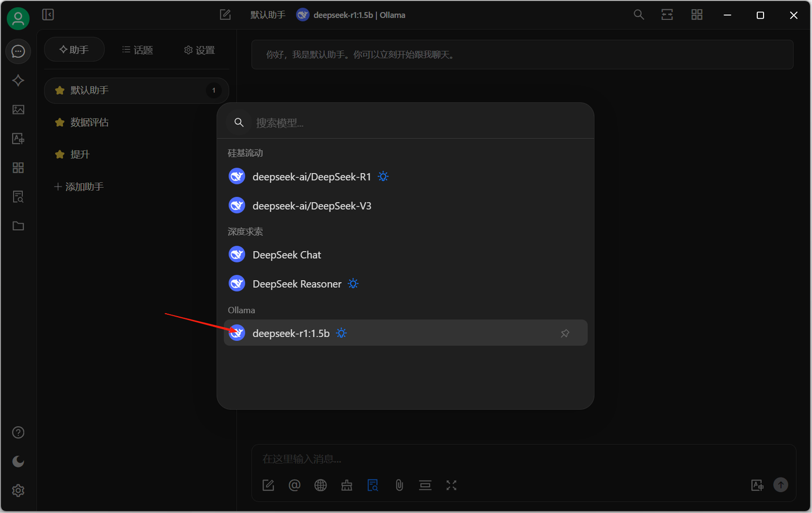Click the 硅基流动 provider group label
The height and width of the screenshot is (513, 812).
pyautogui.click(x=245, y=153)
